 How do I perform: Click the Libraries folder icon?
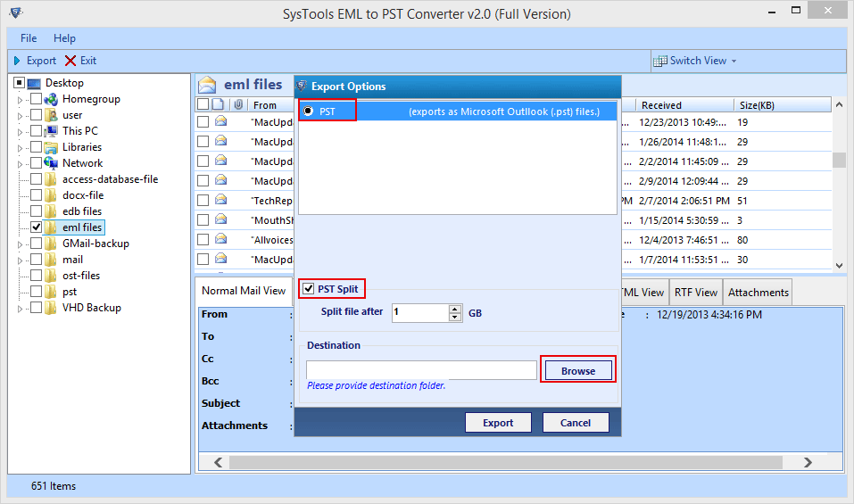[51, 147]
